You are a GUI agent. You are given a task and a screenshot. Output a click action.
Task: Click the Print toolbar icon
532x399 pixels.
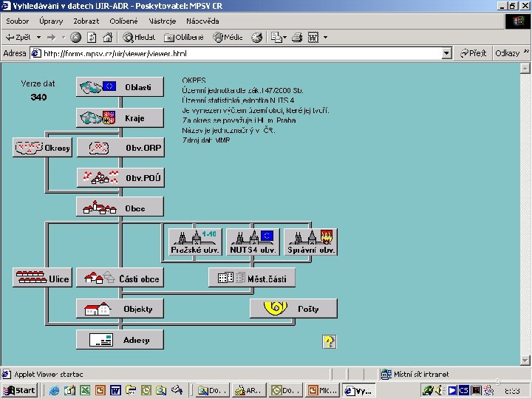click(x=297, y=38)
